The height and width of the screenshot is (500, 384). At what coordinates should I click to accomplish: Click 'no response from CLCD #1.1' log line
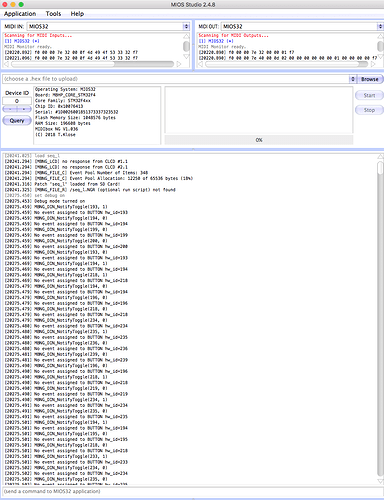coord(66,161)
